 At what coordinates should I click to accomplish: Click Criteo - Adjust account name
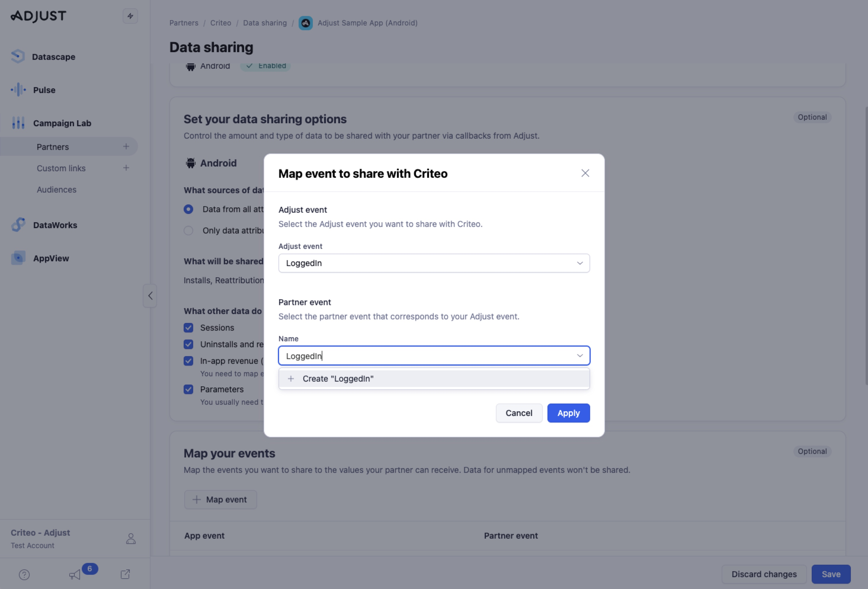coord(40,533)
